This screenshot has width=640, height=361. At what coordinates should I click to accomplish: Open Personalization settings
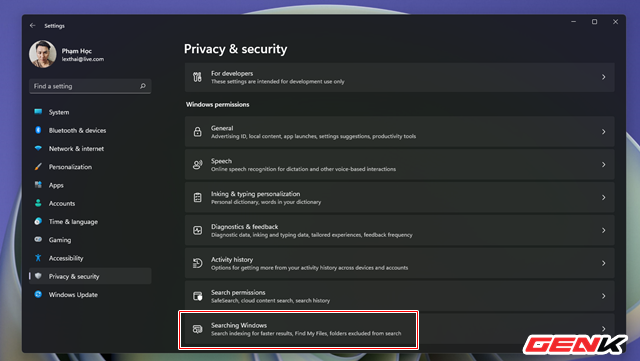pos(90,167)
